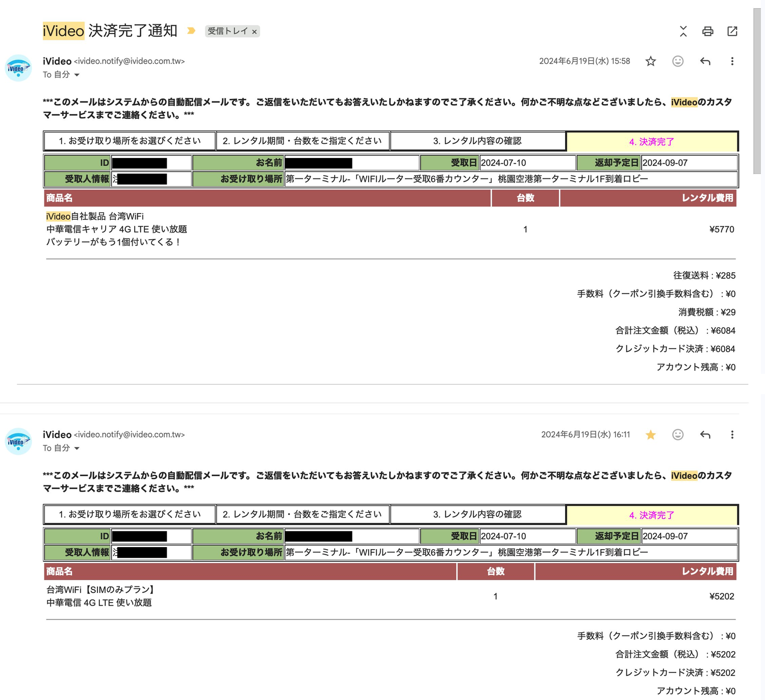This screenshot has height=700, width=765.
Task: Click the iVideo sender avatar on the 16:11 email
Action: click(x=18, y=441)
